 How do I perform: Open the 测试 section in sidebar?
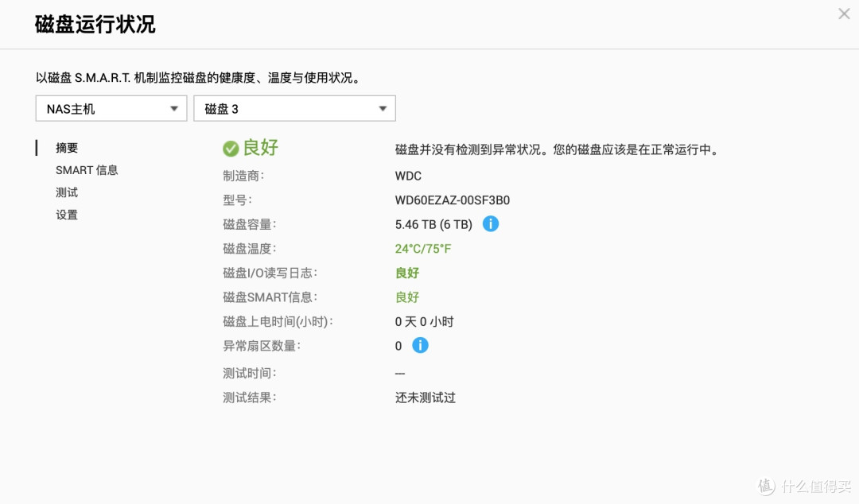click(x=67, y=192)
